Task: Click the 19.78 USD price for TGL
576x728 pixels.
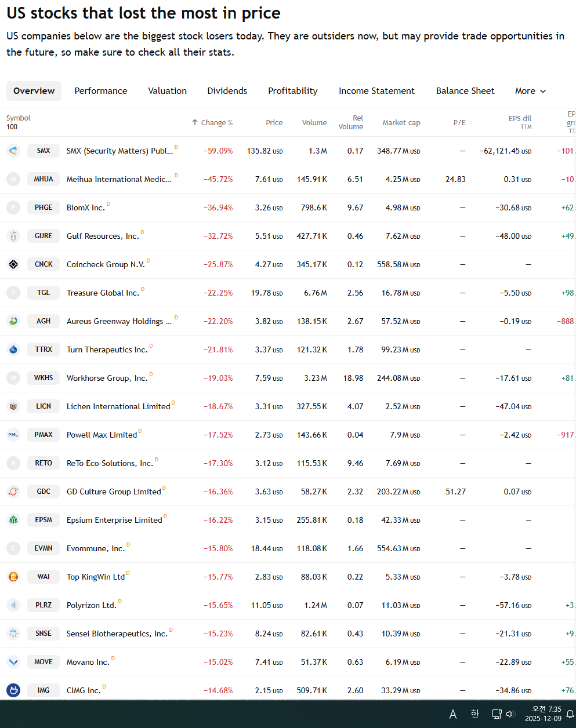Action: [267, 293]
